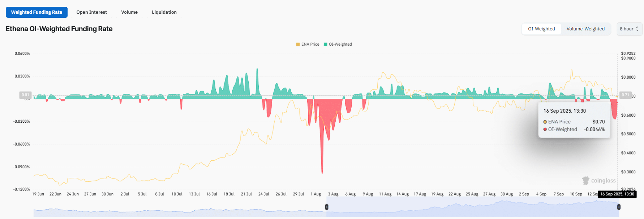This screenshot has width=644, height=219.
Task: Switch to the Open Interest tab
Action: point(91,12)
